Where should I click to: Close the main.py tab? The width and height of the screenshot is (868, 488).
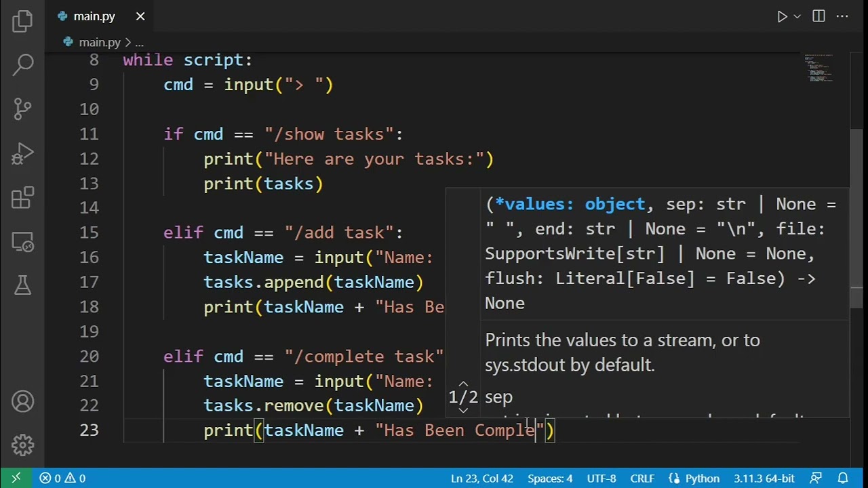click(140, 16)
